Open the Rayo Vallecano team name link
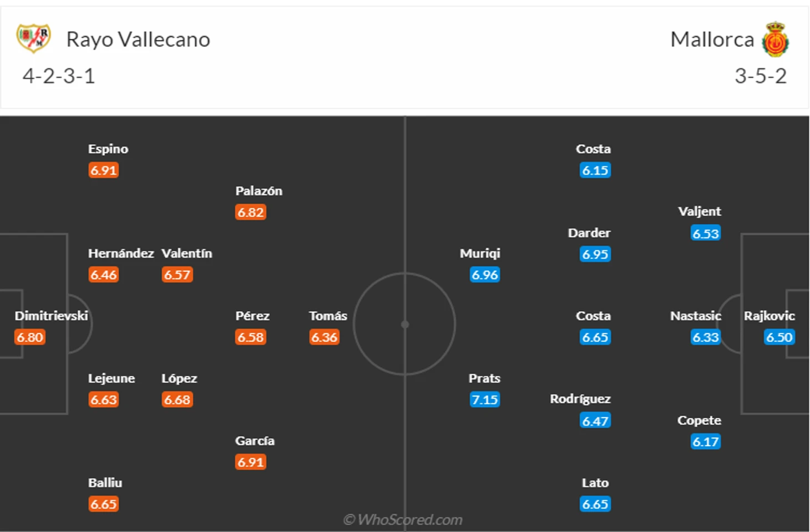810x532 pixels. point(138,39)
